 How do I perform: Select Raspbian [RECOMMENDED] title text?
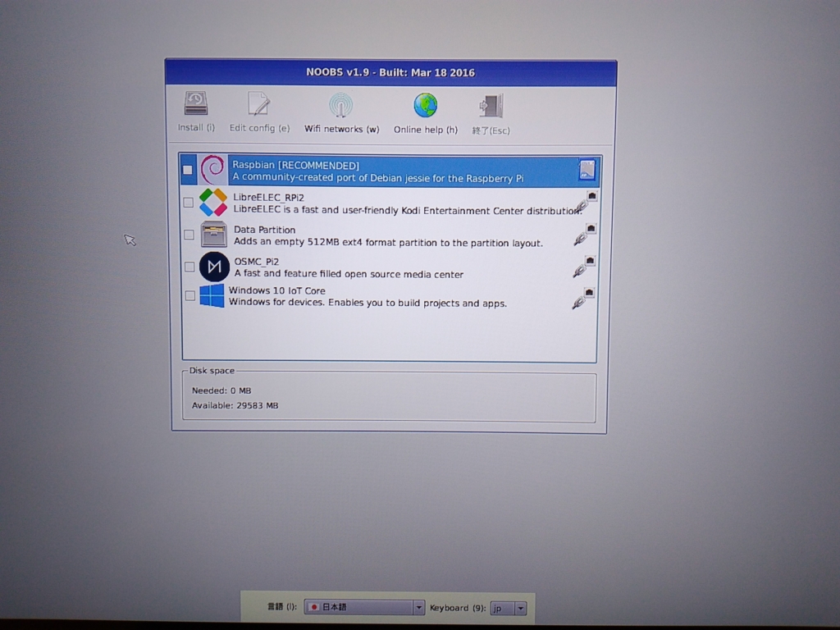295,165
